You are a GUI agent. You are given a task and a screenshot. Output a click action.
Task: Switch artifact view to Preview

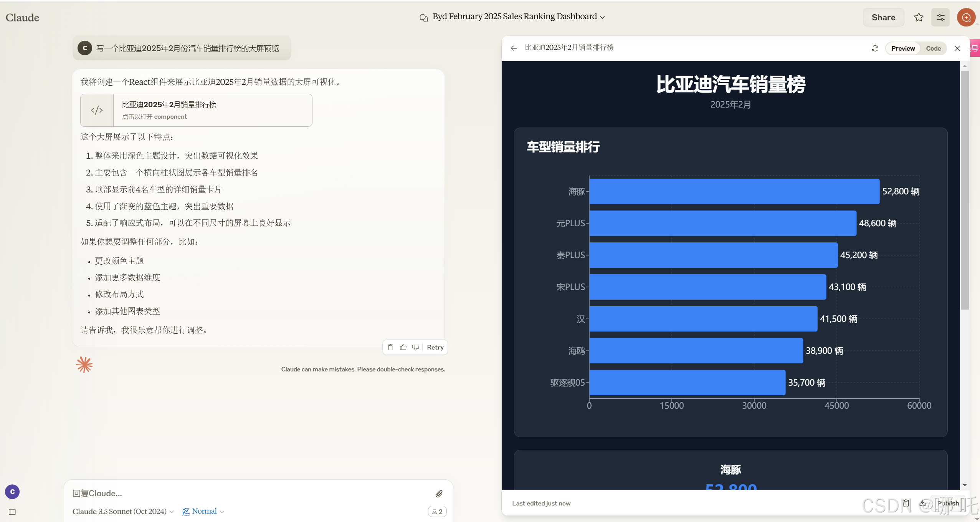903,48
